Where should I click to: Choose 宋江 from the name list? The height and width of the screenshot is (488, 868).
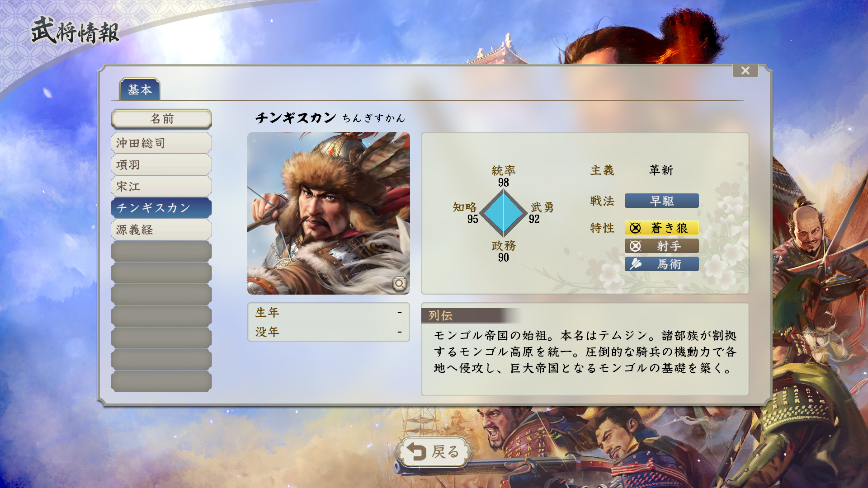(x=161, y=186)
